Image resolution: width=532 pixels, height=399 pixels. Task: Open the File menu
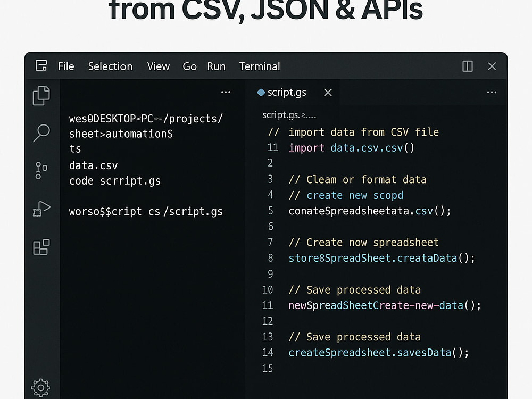66,66
